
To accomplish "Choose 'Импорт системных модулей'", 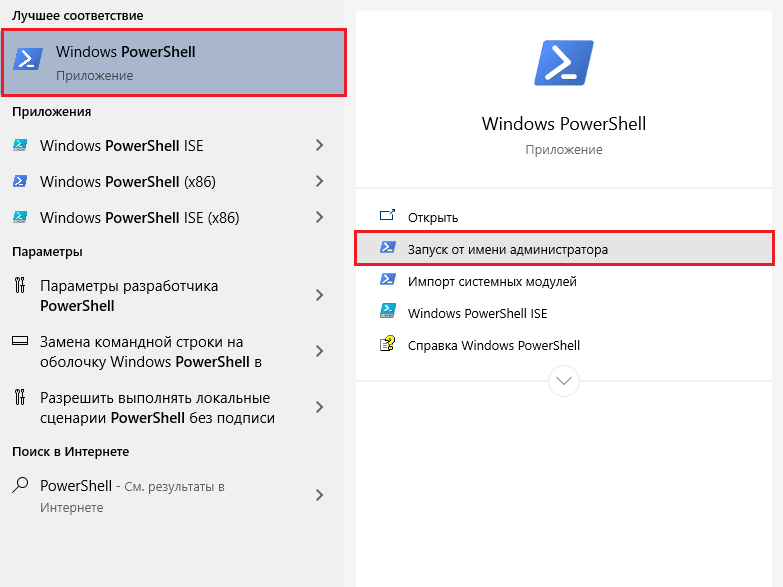I will click(x=564, y=281).
